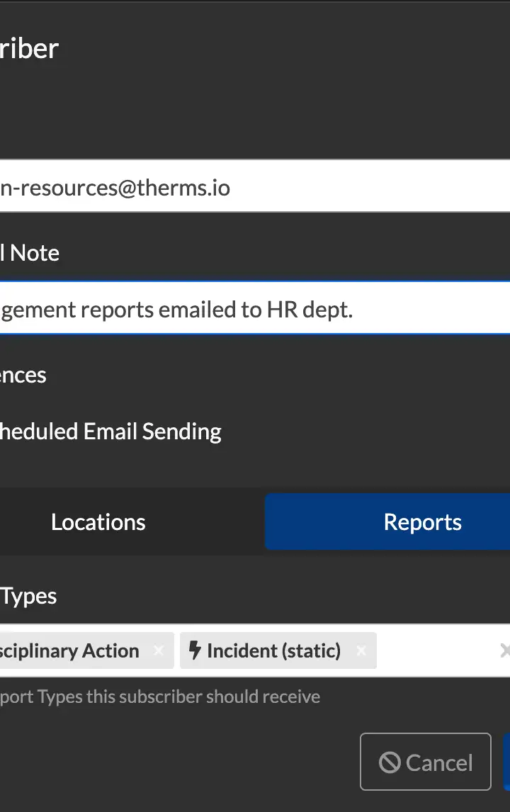Switch to the Locations tab
Viewport: 510px width, 812px height.
pyautogui.click(x=98, y=522)
